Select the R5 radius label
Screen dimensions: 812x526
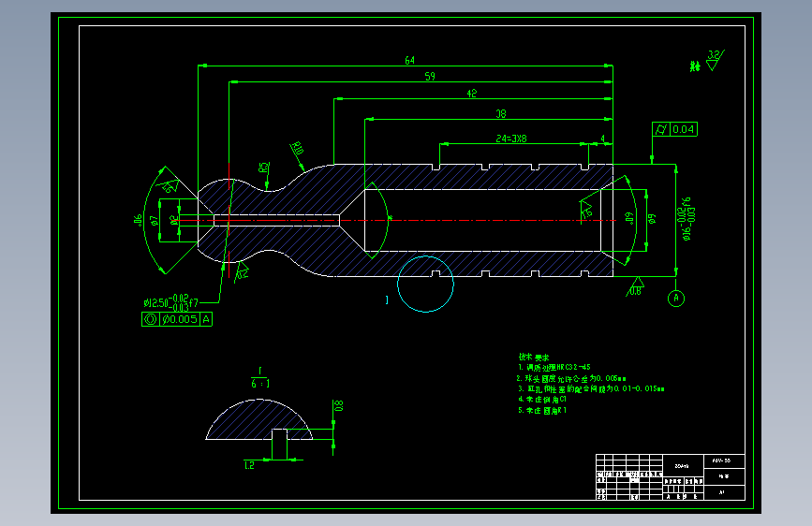pos(263,168)
